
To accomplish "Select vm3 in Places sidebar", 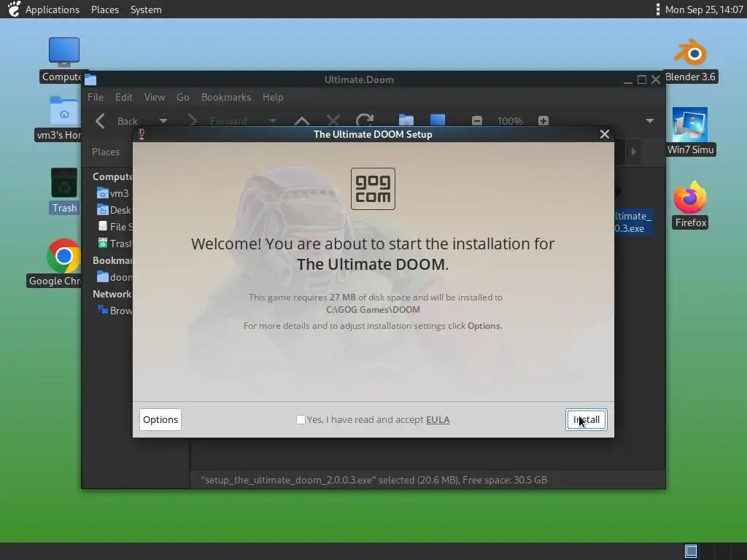I will point(113,193).
